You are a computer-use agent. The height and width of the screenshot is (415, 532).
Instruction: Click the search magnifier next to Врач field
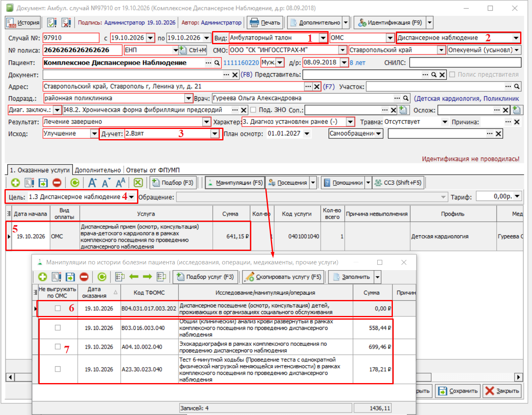(406, 98)
